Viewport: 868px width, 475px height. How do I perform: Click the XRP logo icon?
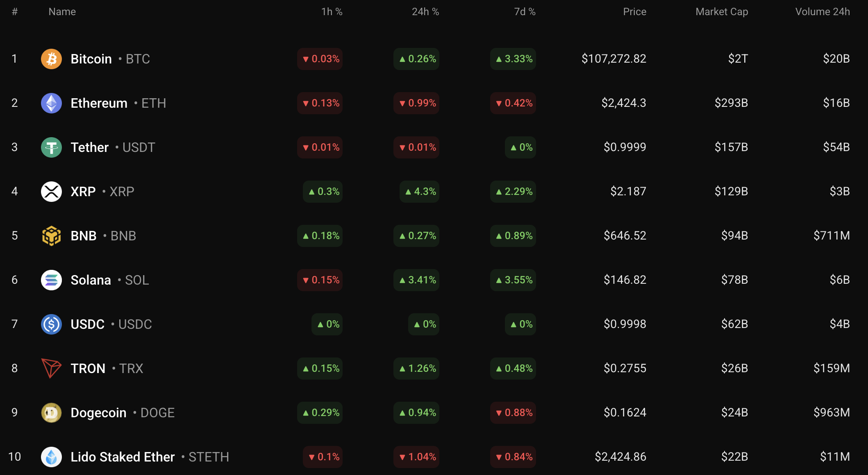pos(51,192)
